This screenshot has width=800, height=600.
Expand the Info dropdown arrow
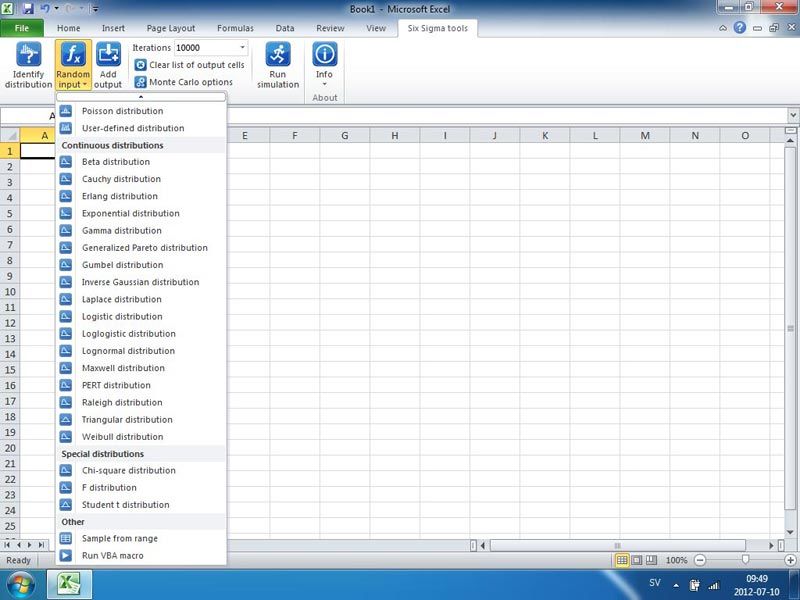point(324,84)
